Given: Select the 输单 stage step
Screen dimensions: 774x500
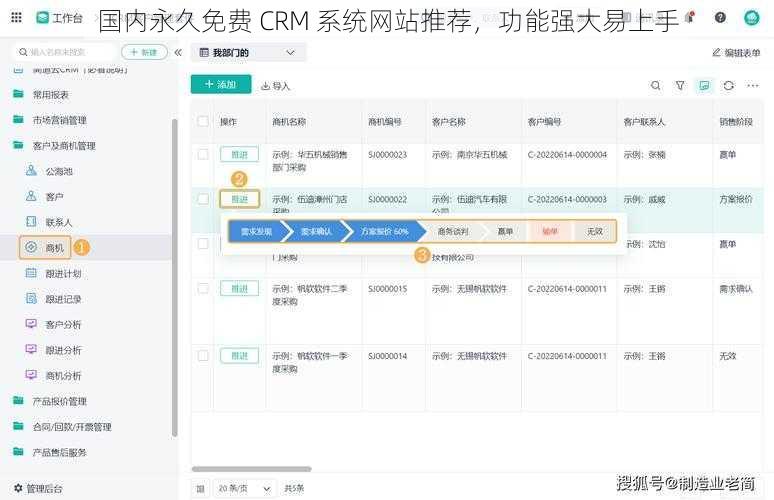Looking at the screenshot, I should tap(550, 231).
